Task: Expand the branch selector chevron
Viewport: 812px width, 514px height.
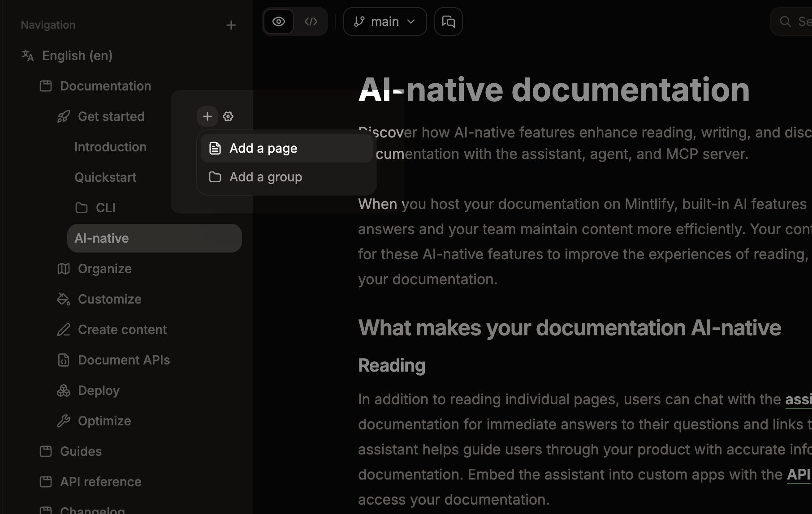Action: pos(411,21)
